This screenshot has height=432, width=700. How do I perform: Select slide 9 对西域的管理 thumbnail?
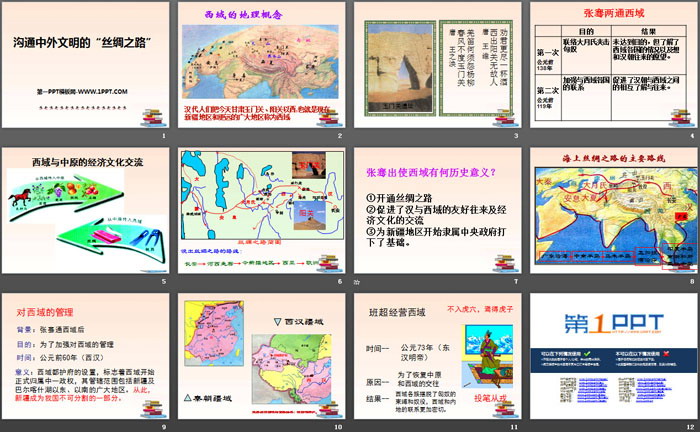click(86, 356)
